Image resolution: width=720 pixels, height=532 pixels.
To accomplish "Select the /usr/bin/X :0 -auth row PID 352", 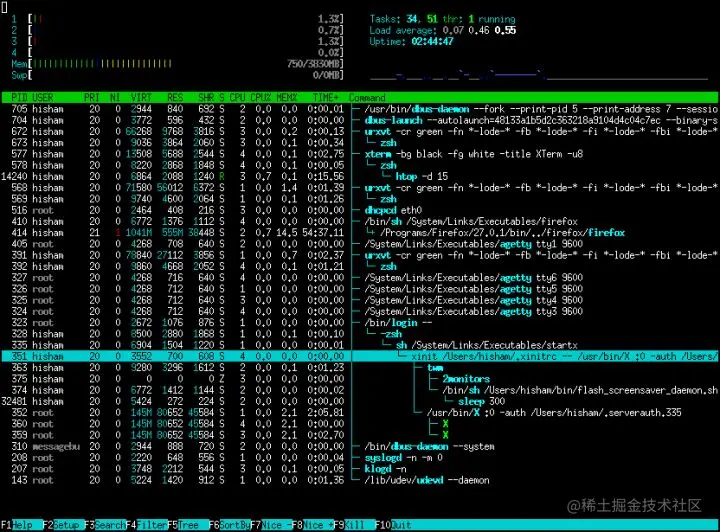I will [x=360, y=413].
